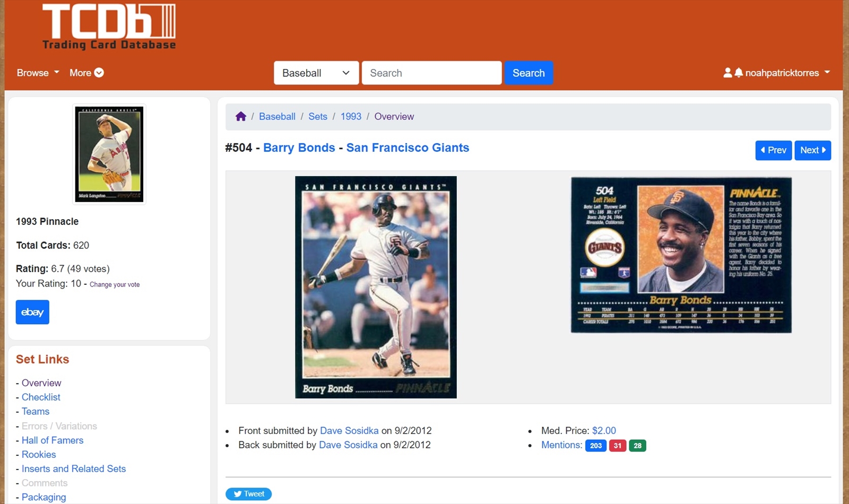The height and width of the screenshot is (504, 849).
Task: Open the Baseball sport selector dropdown
Action: [x=316, y=73]
